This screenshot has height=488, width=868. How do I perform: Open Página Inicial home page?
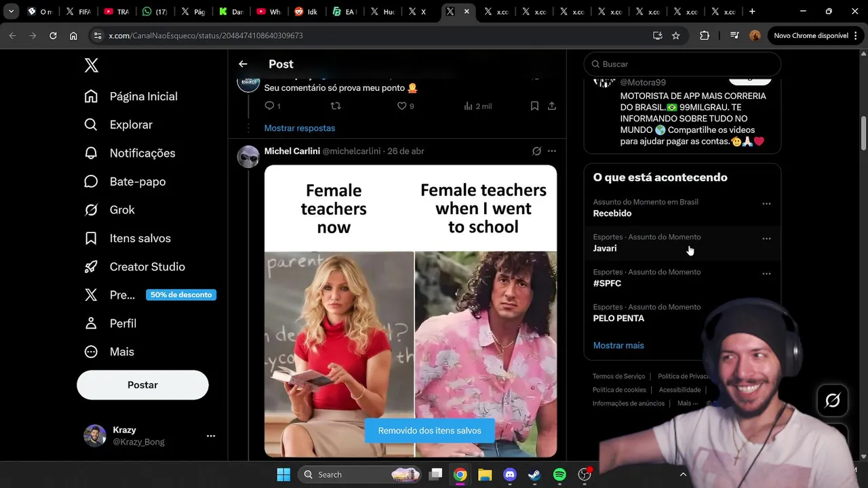(x=131, y=96)
